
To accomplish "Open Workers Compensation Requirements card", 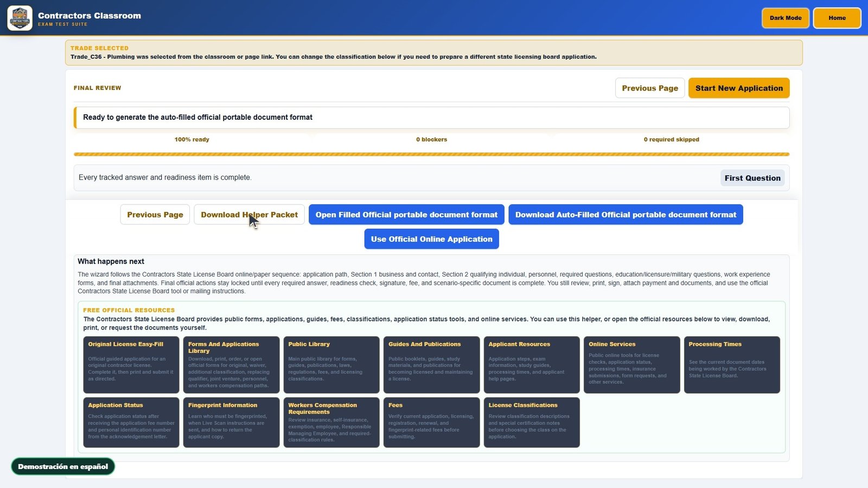I will click(331, 422).
